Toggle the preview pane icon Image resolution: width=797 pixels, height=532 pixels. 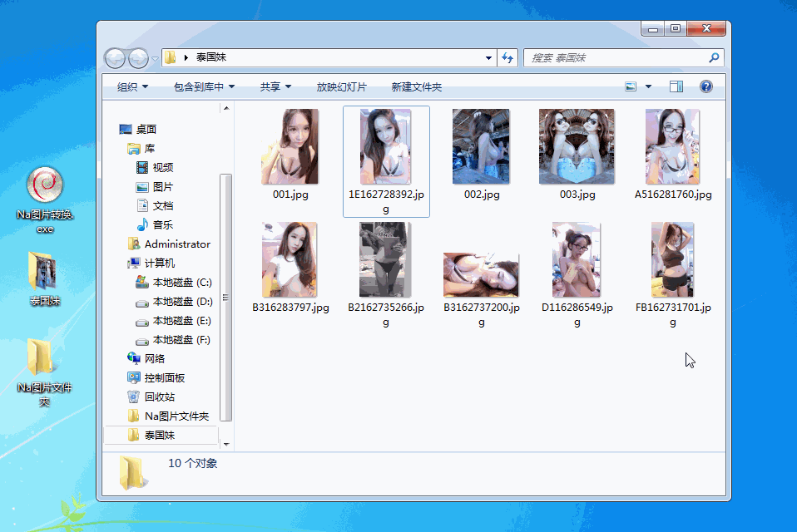676,86
